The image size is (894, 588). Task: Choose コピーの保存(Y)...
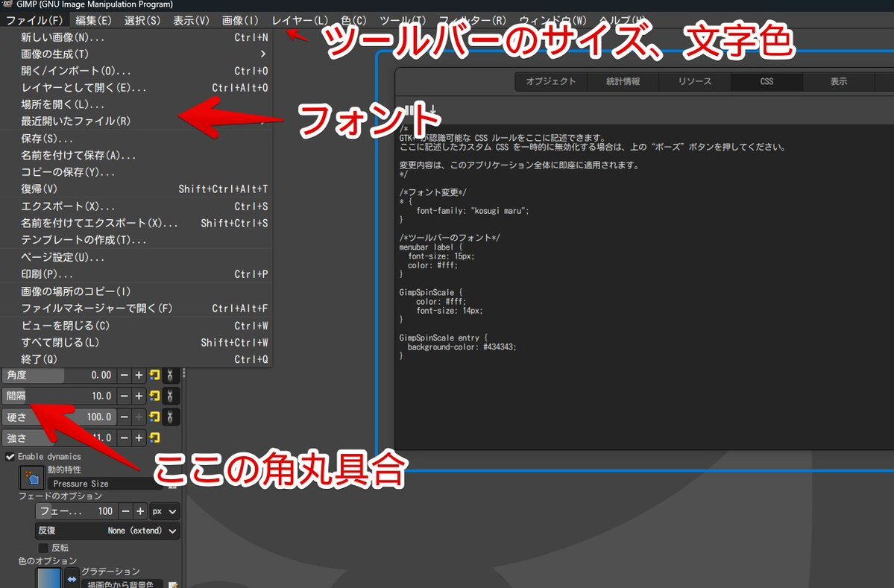tap(137, 171)
